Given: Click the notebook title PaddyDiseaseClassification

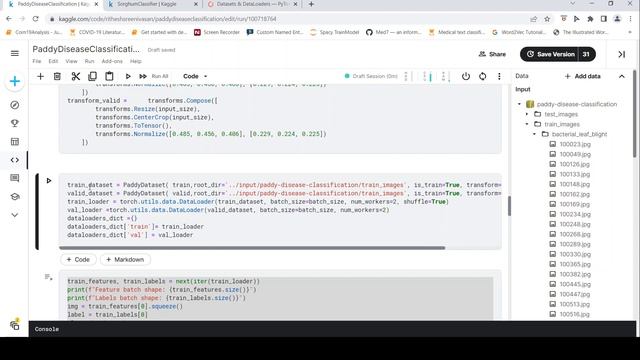Looking at the screenshot, I should (86, 49).
